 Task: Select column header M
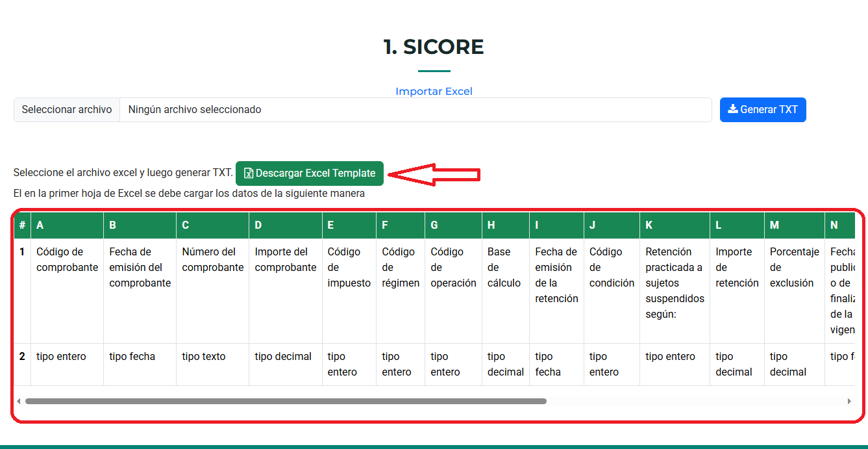tap(795, 225)
